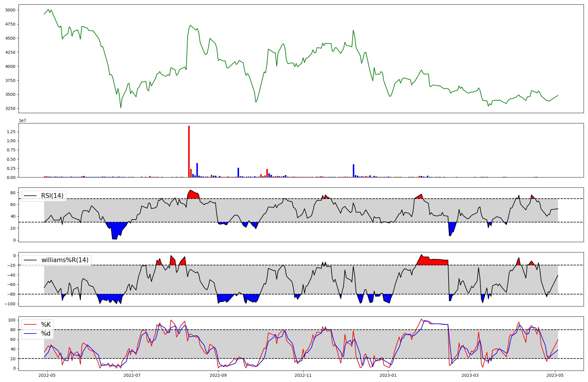
Task: Click the 2022-11 x-axis date label
Action: tap(303, 375)
